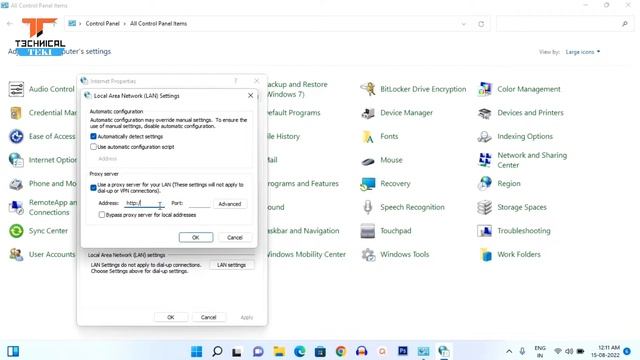Open Phone and Modem icon
The image size is (640, 360).
tap(16, 184)
